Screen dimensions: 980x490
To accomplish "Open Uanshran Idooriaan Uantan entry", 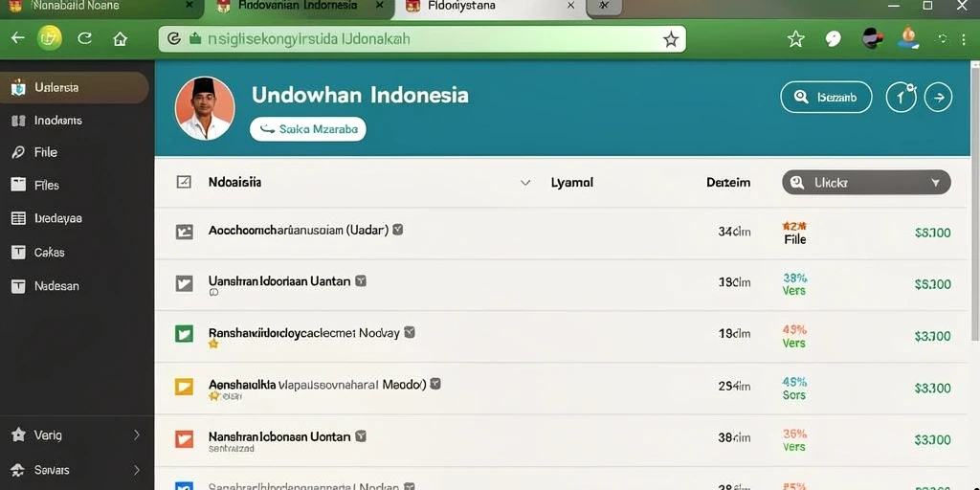I will [x=279, y=281].
